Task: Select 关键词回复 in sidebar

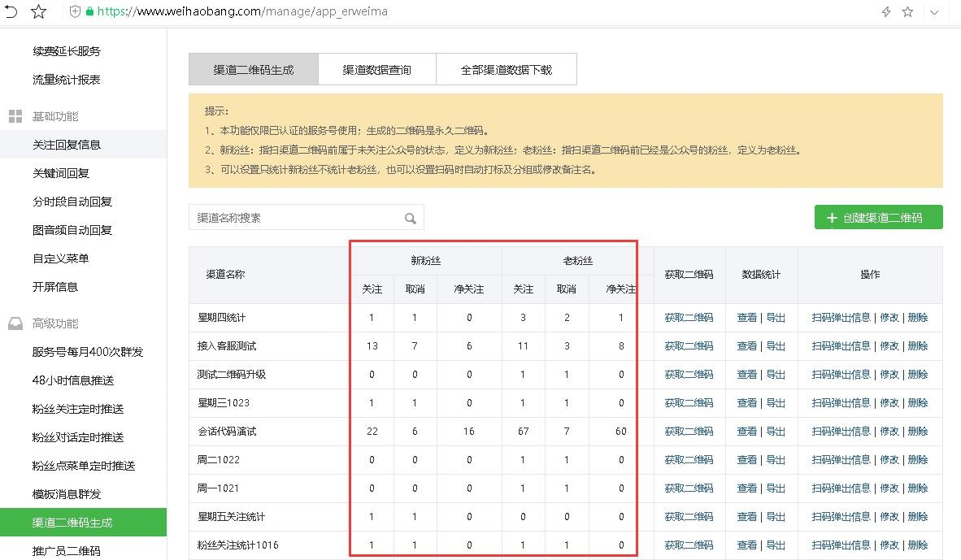Action: coord(61,173)
